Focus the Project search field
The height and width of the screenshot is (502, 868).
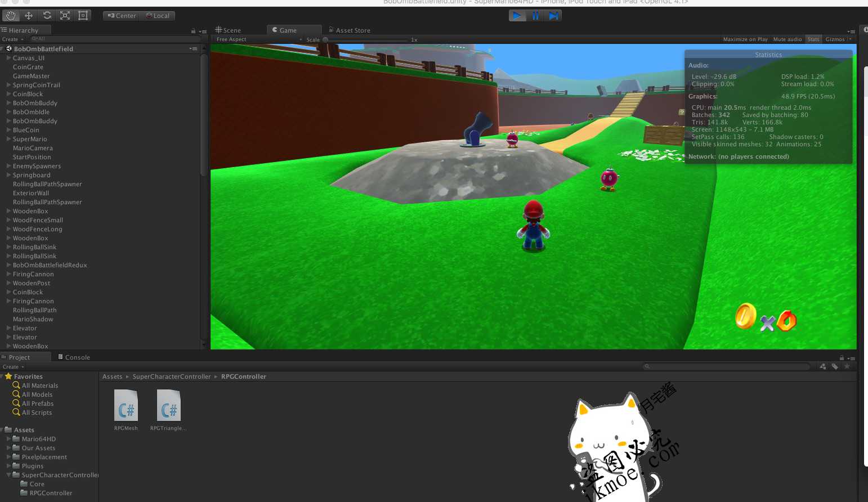click(726, 366)
